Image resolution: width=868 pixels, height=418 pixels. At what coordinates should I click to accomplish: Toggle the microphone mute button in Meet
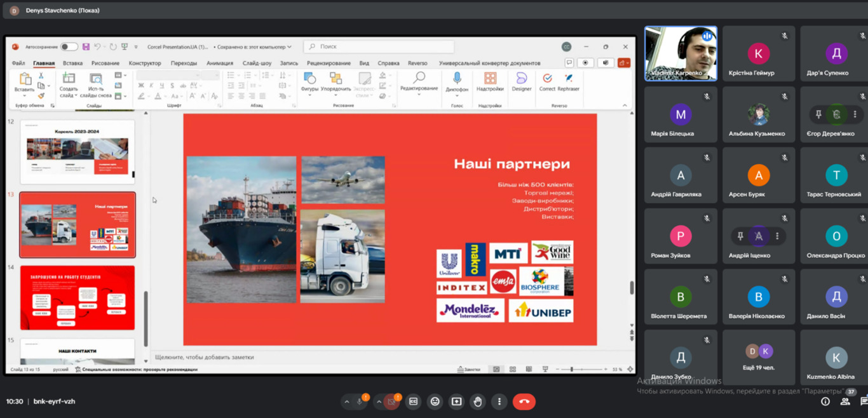(x=360, y=401)
